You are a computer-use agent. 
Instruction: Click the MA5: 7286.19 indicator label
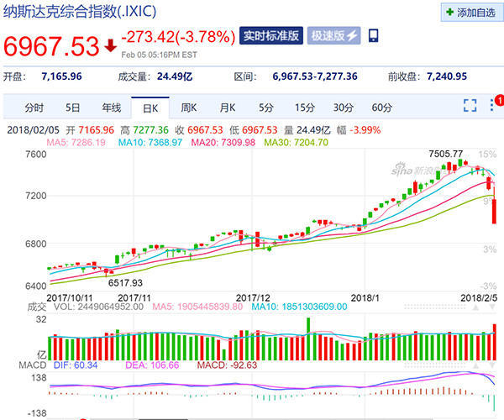pyautogui.click(x=76, y=142)
